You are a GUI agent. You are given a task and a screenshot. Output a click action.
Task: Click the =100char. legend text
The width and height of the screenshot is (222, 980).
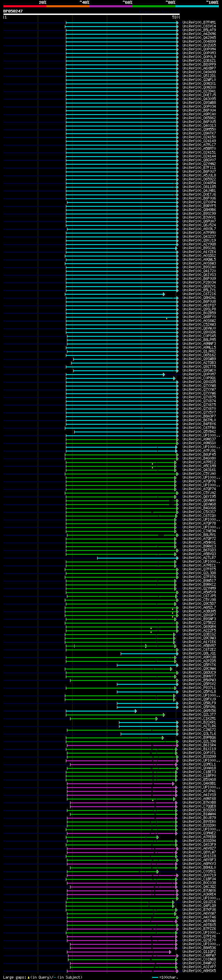168,977
